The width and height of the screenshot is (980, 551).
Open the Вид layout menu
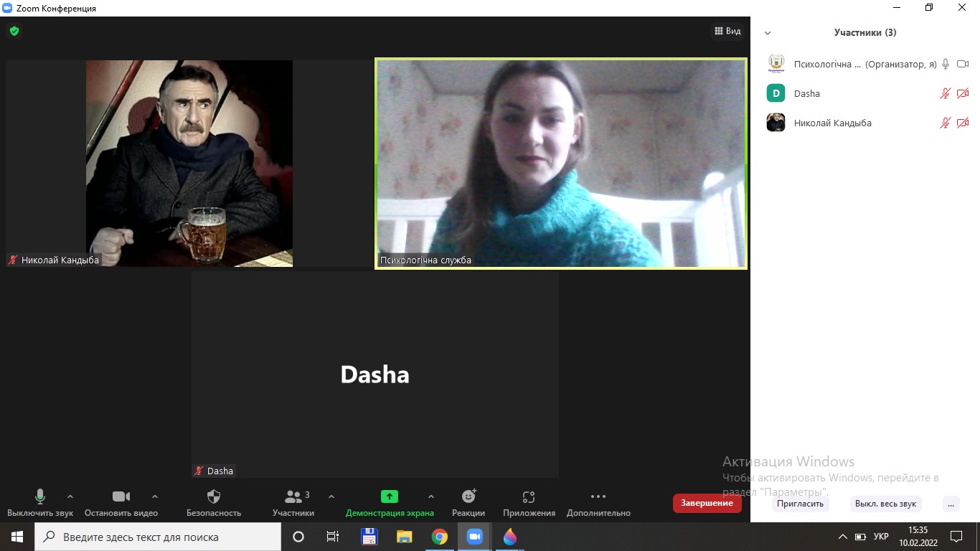[727, 31]
